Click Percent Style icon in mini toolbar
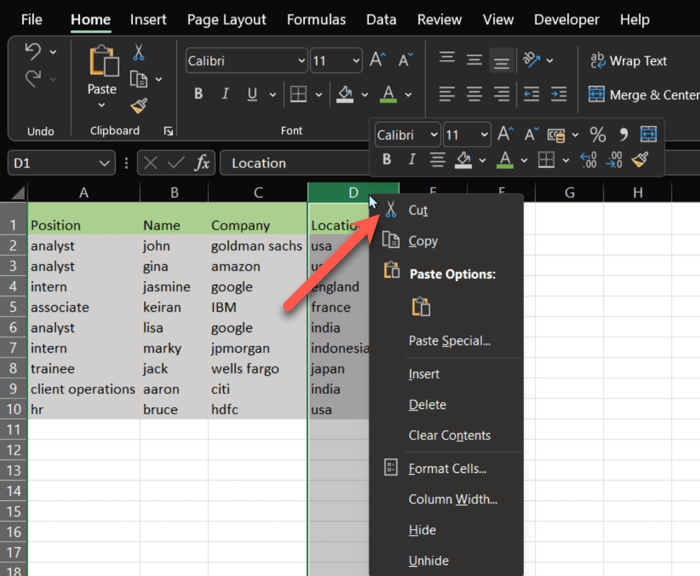Screen dimensions: 700x576 pyautogui.click(x=597, y=134)
